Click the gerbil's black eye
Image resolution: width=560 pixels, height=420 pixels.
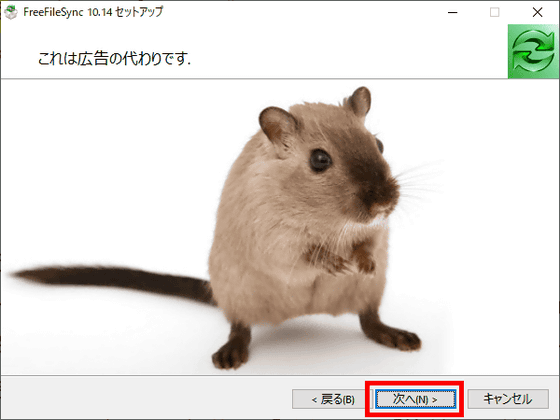point(320,160)
